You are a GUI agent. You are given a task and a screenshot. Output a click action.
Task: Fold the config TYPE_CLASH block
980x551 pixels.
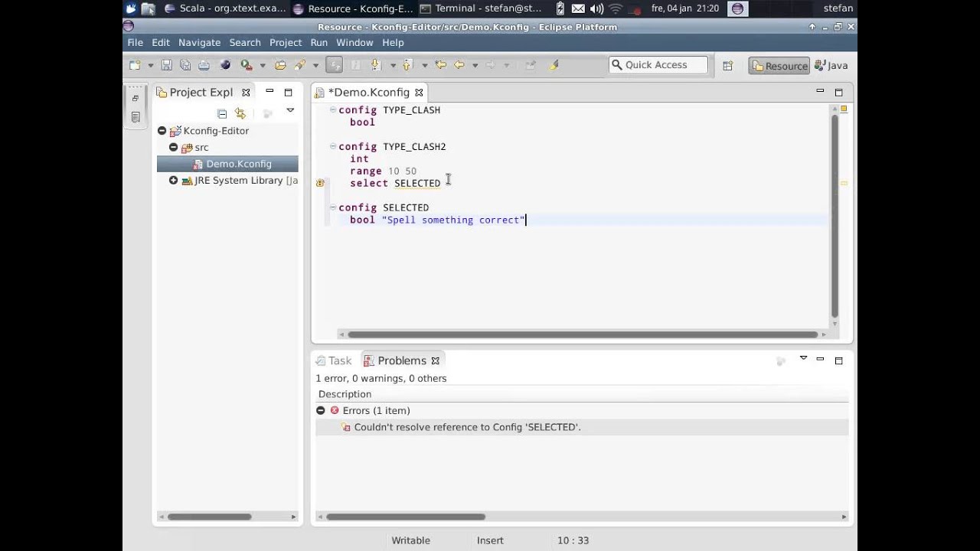333,109
